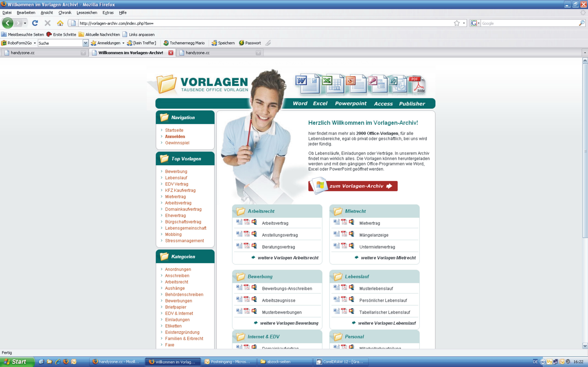The width and height of the screenshot is (588, 367).
Task: Open the Aktuelle Nachrichten feed bookmark
Action: (99, 35)
